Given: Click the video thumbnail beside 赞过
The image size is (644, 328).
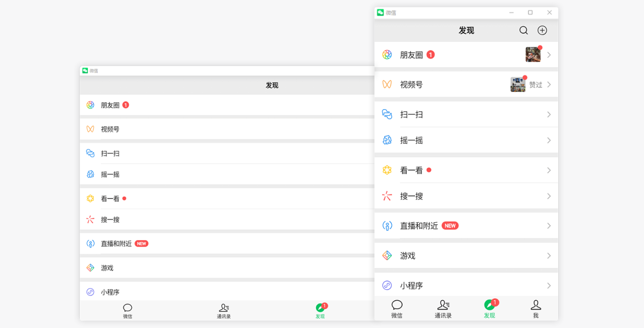Looking at the screenshot, I should pyautogui.click(x=517, y=85).
